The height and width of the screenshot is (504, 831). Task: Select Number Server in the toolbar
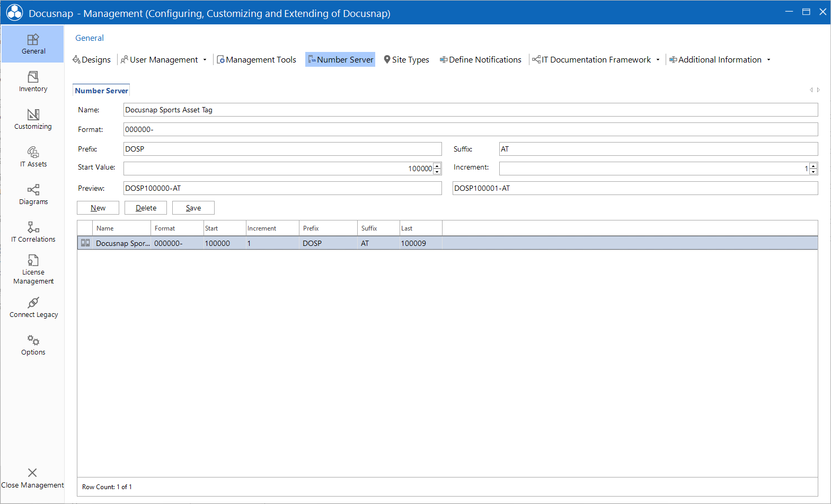coord(340,60)
